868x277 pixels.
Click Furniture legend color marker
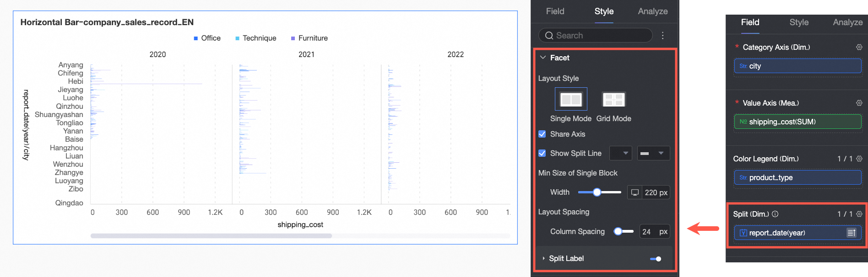pyautogui.click(x=293, y=38)
